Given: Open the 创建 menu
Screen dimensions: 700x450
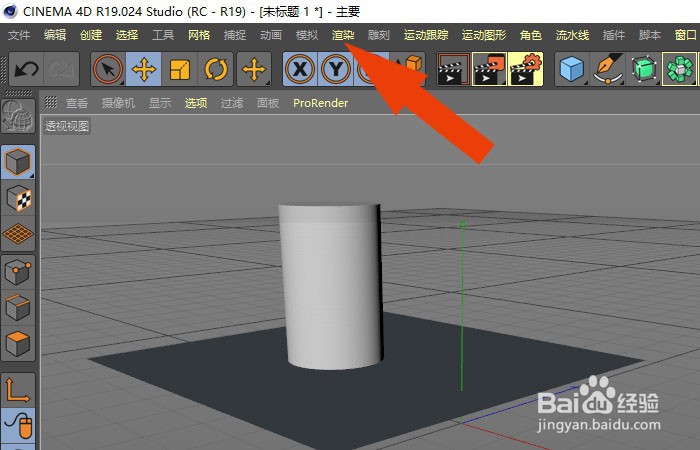Looking at the screenshot, I should tap(91, 35).
